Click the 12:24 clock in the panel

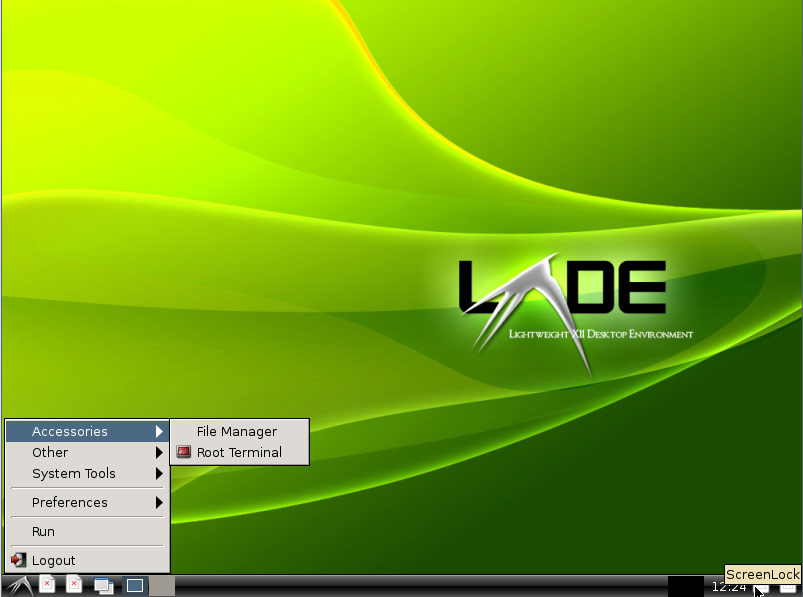click(x=729, y=587)
